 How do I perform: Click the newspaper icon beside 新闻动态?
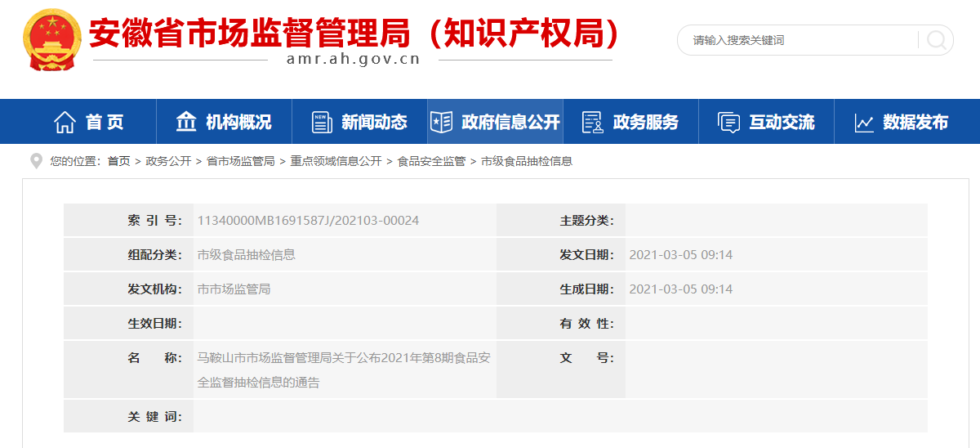[322, 123]
